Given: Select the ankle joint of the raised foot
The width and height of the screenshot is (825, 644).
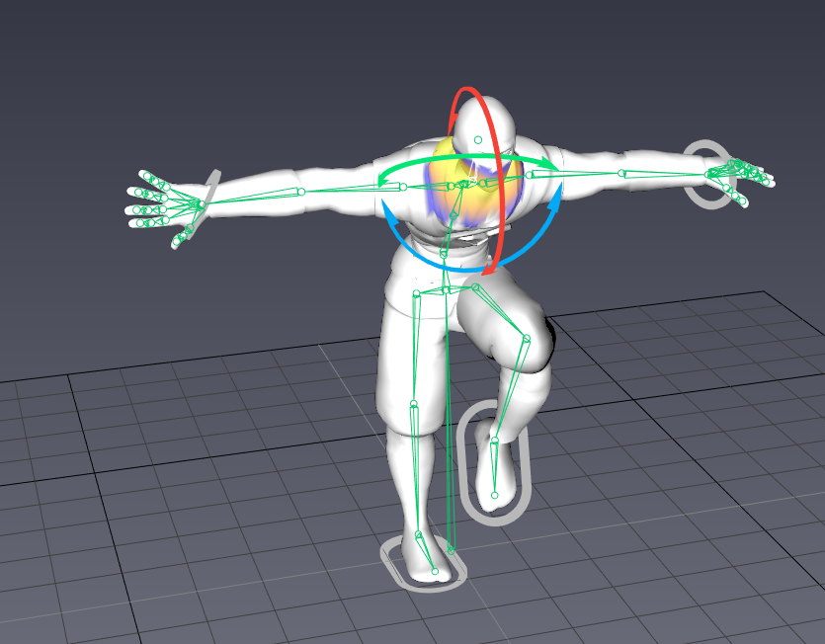Looking at the screenshot, I should (x=495, y=441).
